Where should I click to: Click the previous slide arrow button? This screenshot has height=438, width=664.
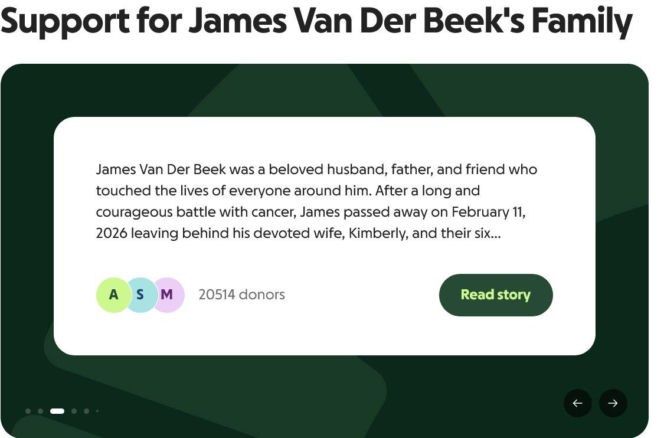(x=577, y=403)
